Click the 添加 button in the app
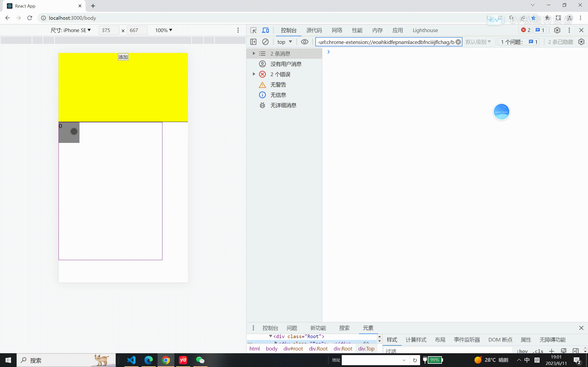Image resolution: width=588 pixels, height=367 pixels. point(123,57)
